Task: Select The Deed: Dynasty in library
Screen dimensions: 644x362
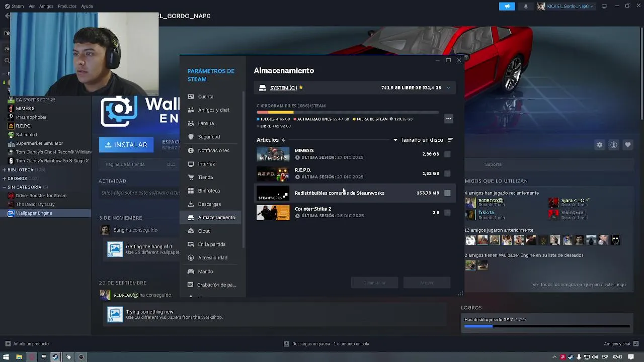Action: tap(35, 205)
